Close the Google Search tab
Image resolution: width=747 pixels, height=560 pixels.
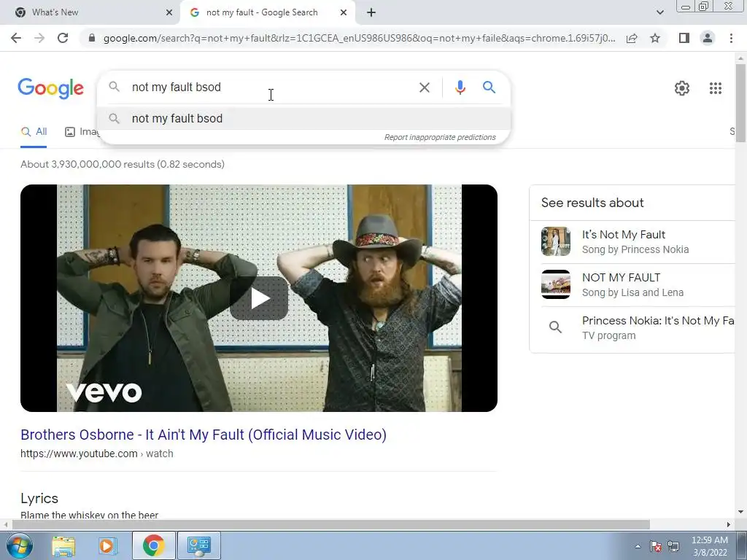pos(344,12)
